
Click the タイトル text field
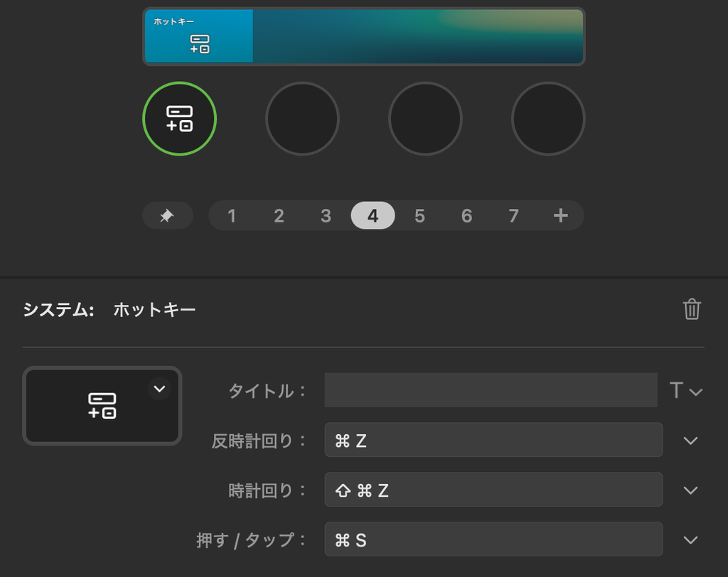coord(491,390)
